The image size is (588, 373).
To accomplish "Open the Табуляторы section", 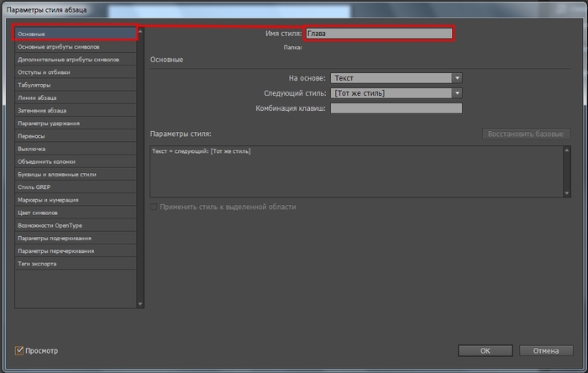I will [x=74, y=85].
